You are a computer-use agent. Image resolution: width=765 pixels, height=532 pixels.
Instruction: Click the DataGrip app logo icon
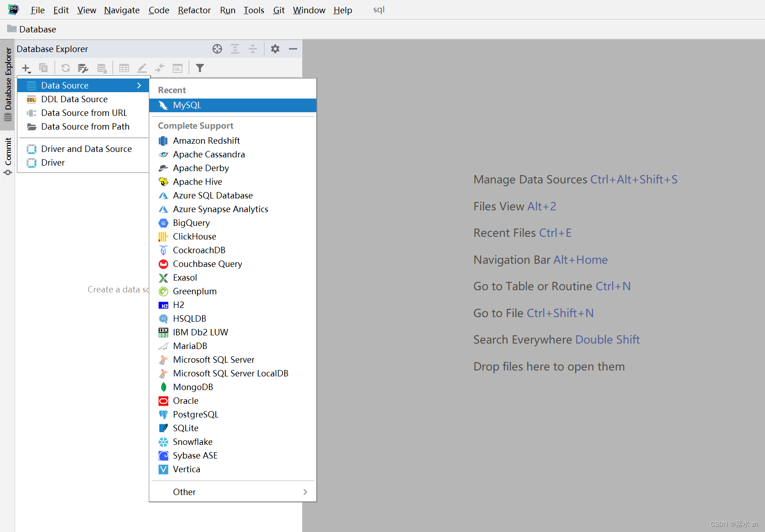[14, 10]
